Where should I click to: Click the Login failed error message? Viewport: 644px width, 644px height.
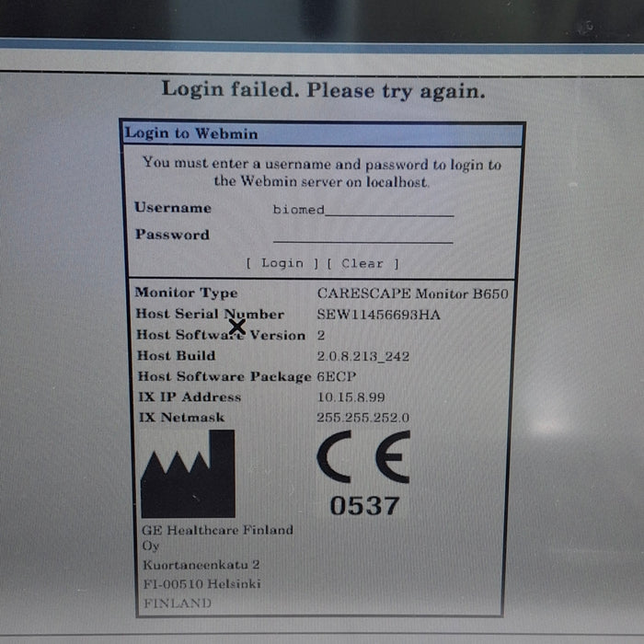click(x=323, y=90)
